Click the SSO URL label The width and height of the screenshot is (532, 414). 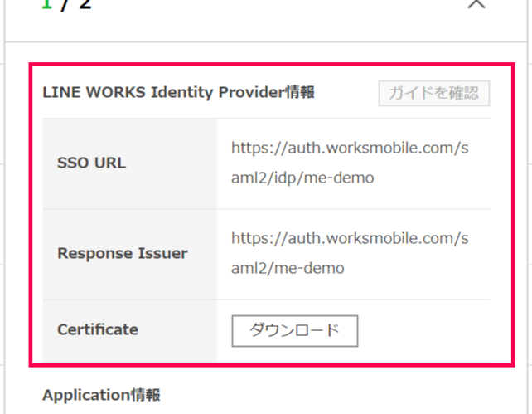[x=92, y=163]
